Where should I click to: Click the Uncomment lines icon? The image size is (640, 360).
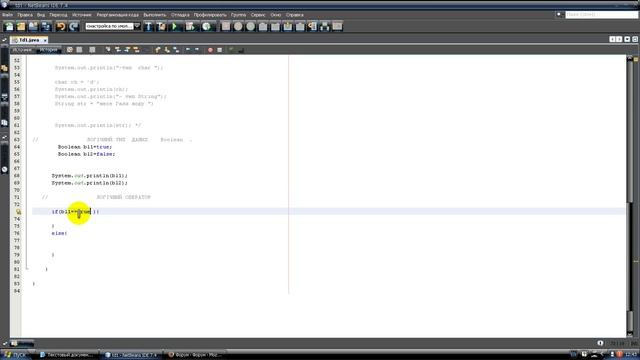(240, 50)
